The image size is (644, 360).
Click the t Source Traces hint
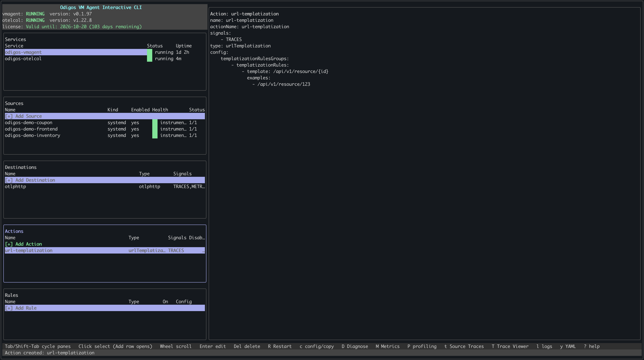click(x=464, y=346)
